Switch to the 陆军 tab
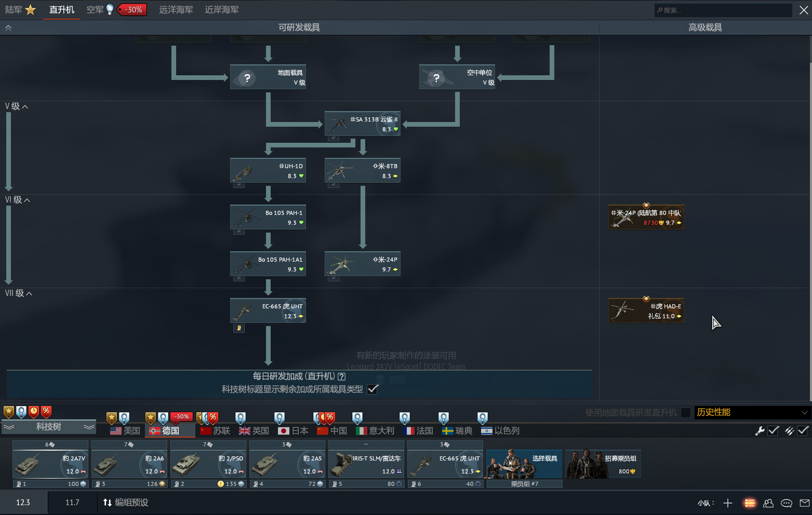 tap(21, 10)
